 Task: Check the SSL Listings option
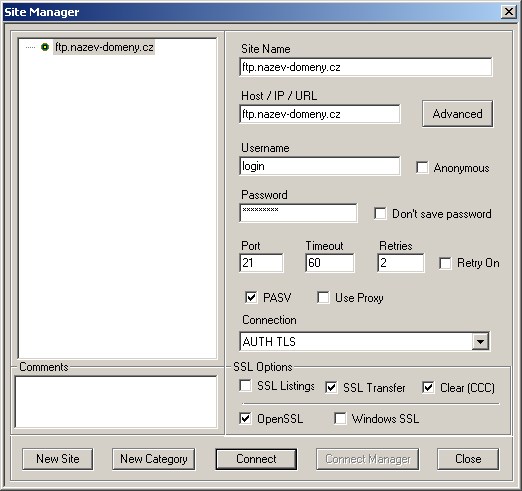click(245, 386)
